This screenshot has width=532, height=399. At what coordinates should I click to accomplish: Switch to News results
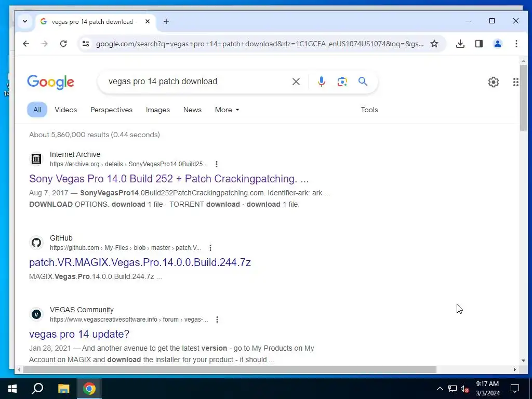[192, 110]
